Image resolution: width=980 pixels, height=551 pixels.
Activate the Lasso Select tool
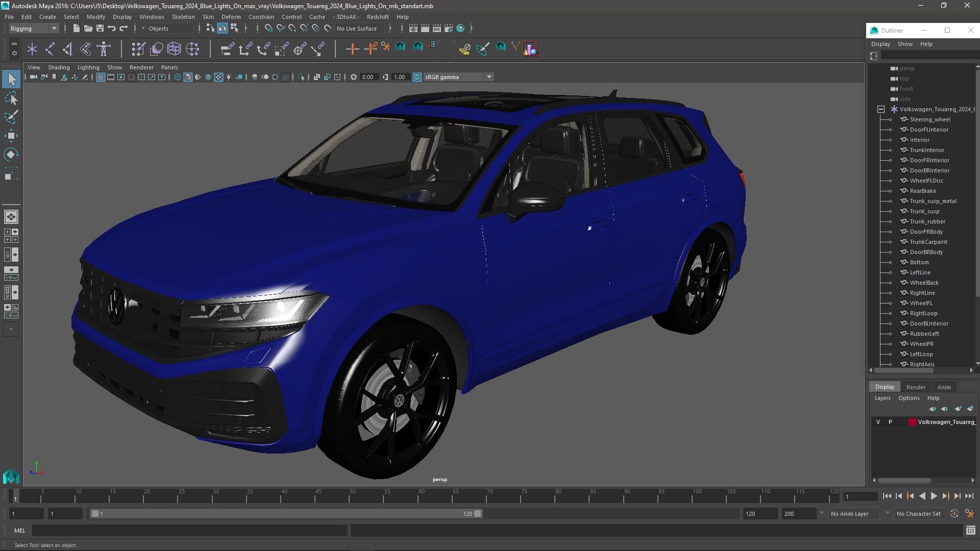(x=11, y=98)
